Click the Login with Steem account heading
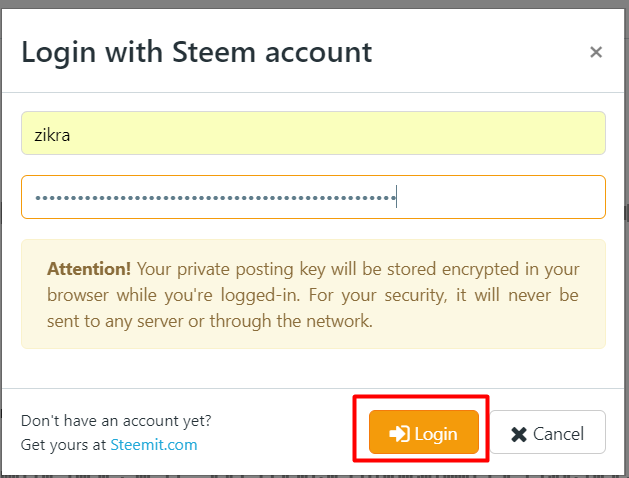629x478 pixels. click(x=197, y=53)
